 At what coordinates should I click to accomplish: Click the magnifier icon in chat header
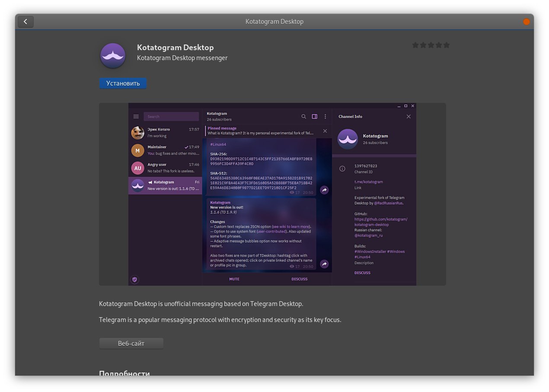304,117
